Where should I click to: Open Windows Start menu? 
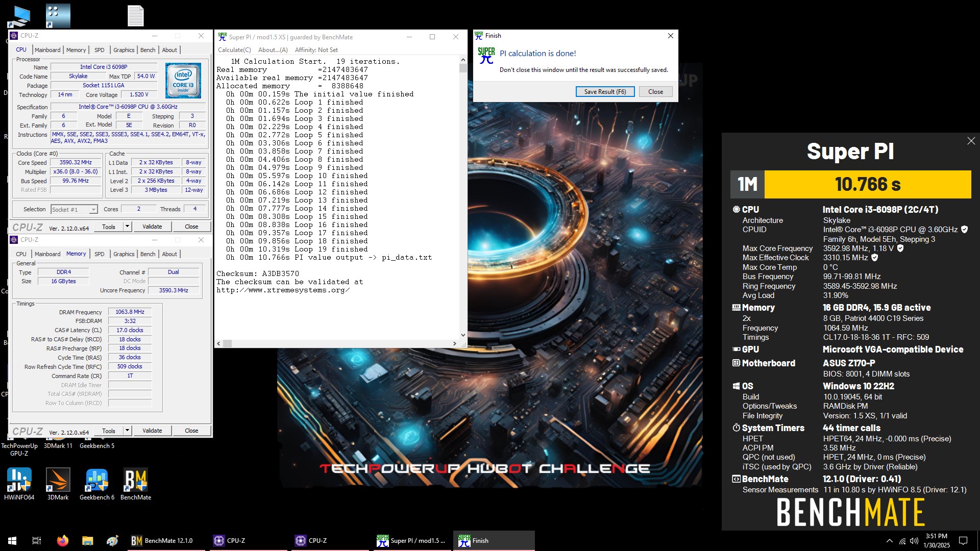click(12, 540)
